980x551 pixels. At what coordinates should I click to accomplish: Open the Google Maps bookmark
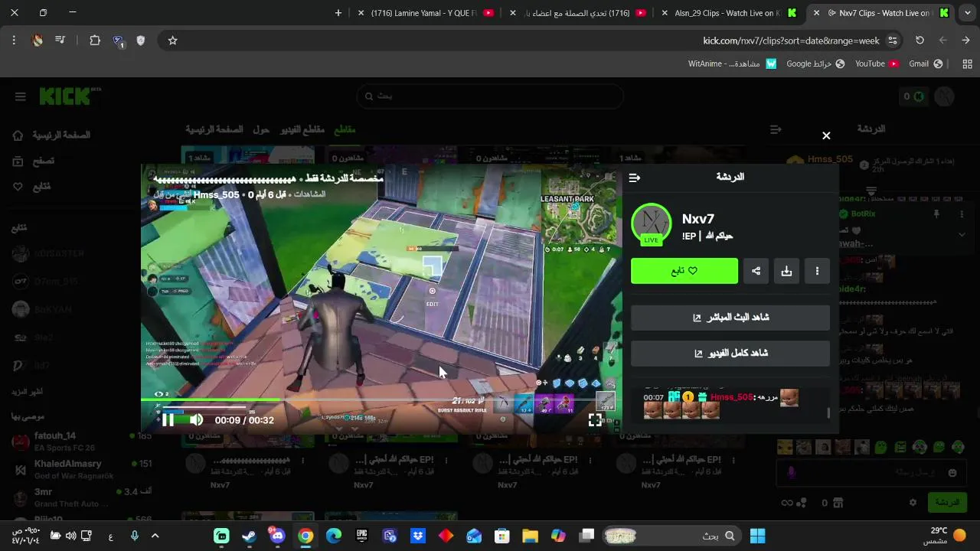pyautogui.click(x=815, y=64)
